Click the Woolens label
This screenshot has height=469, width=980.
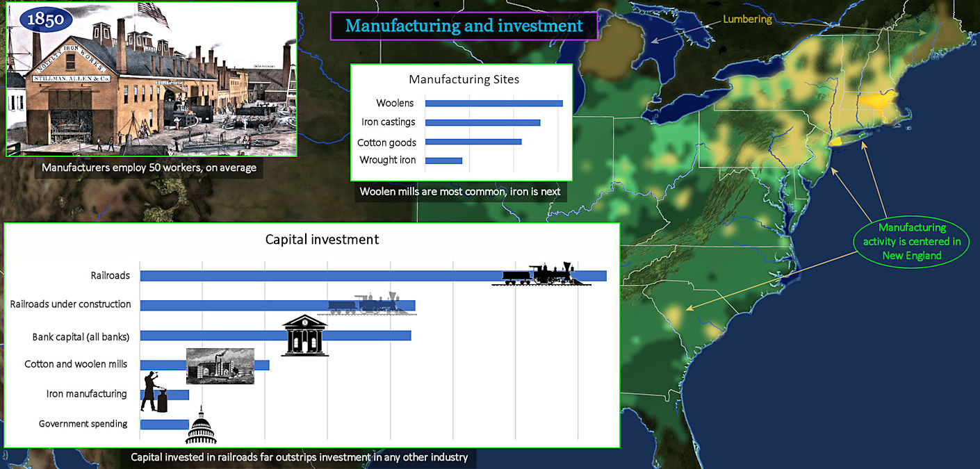395,104
